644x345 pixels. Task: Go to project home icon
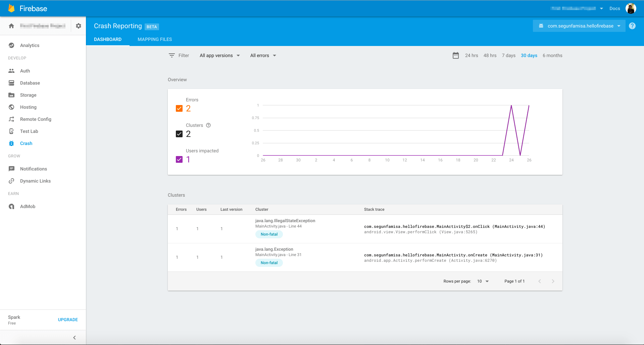(x=11, y=26)
